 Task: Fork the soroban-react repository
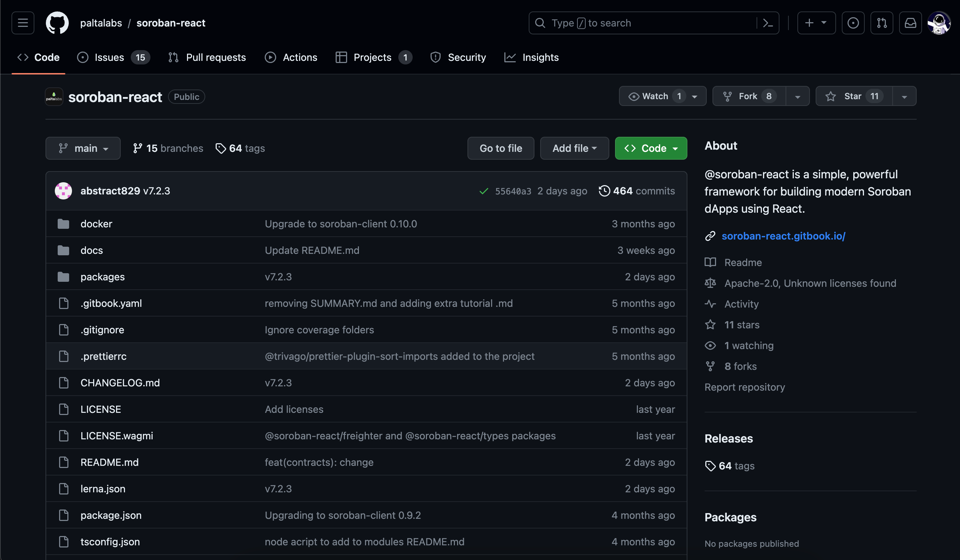click(x=750, y=96)
